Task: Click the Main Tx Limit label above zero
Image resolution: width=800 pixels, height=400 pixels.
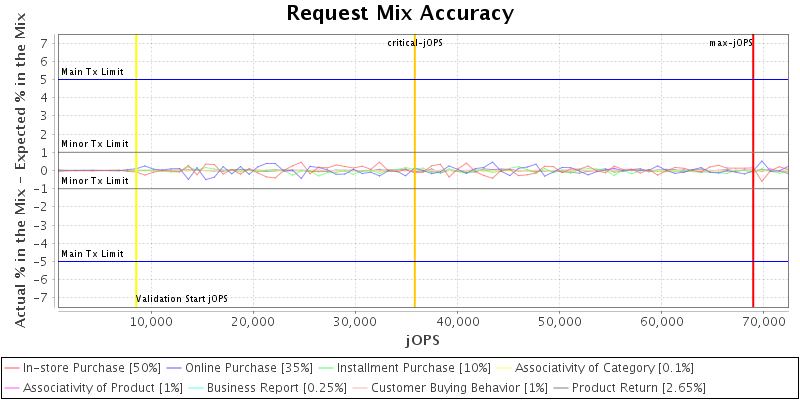Action: pos(92,72)
